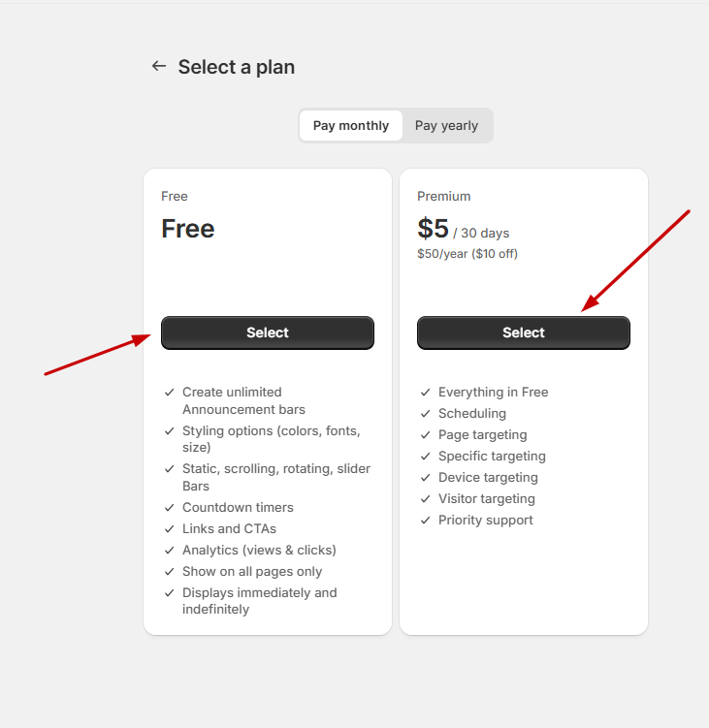Click the checkmark beside Links and CTAs
This screenshot has width=709, height=728.
[170, 529]
